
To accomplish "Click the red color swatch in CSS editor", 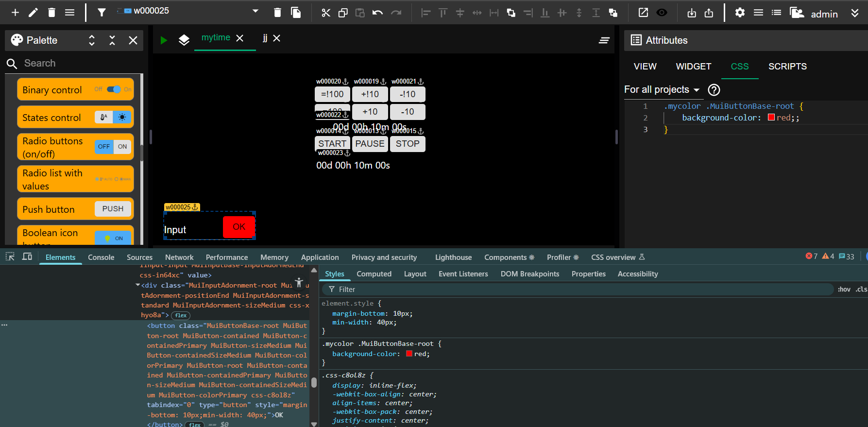I will (x=771, y=118).
